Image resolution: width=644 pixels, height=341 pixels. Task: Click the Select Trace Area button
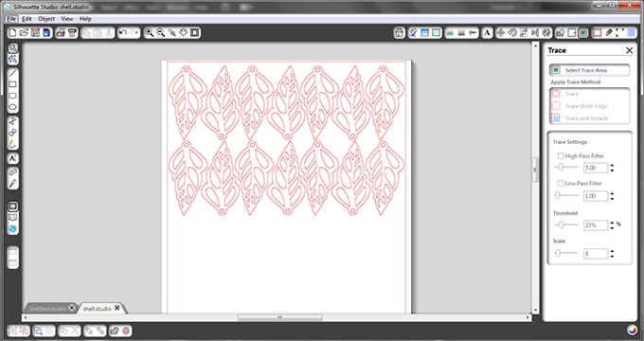coord(589,70)
